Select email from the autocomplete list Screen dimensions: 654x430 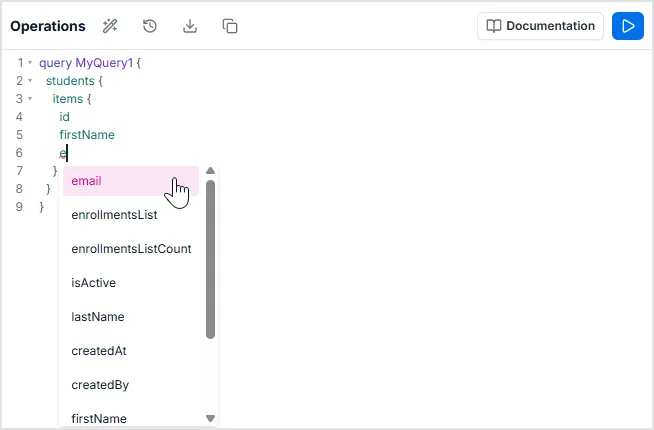tap(87, 181)
